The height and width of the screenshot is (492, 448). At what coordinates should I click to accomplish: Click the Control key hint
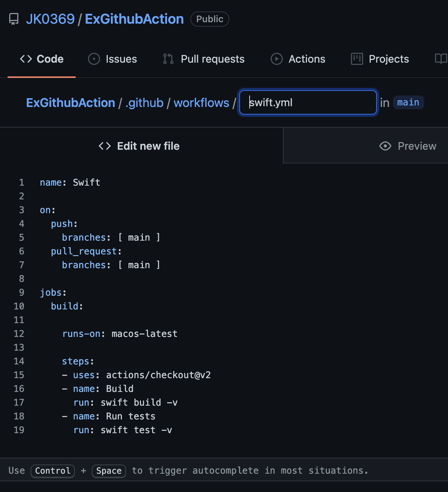click(x=53, y=471)
